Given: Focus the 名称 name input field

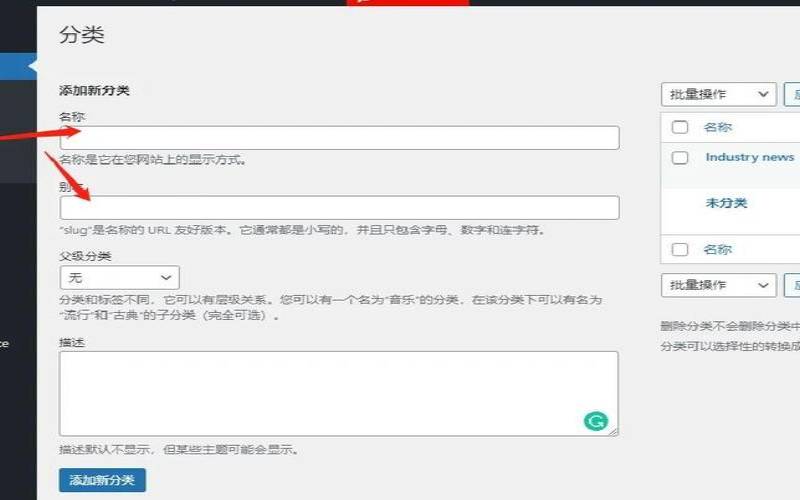Looking at the screenshot, I should click(339, 138).
